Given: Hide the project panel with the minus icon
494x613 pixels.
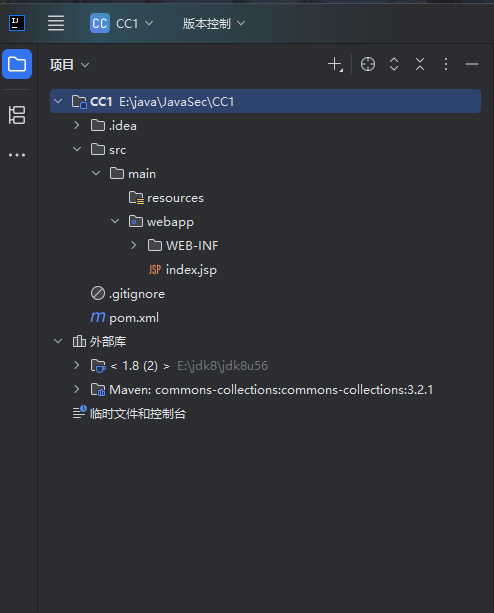Looking at the screenshot, I should pos(472,64).
